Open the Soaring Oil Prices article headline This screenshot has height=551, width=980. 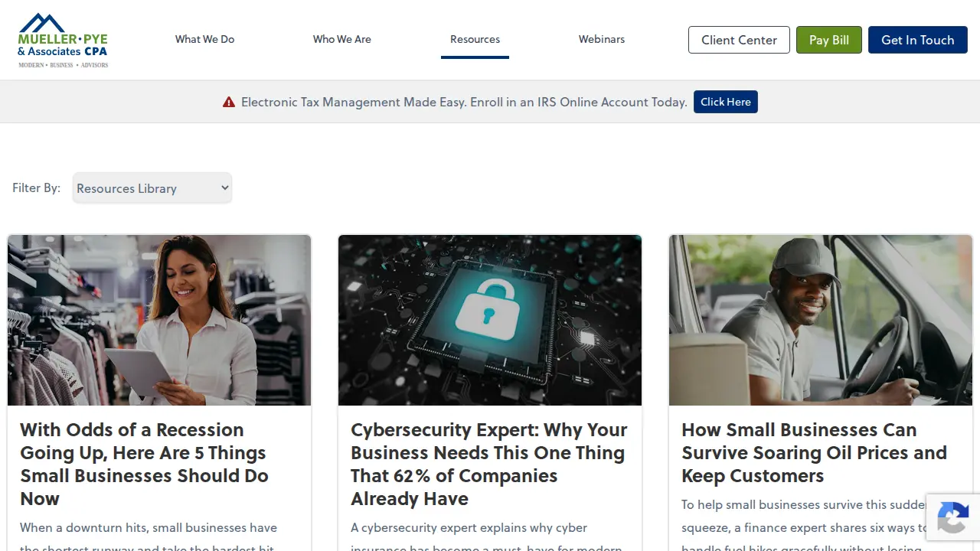(815, 452)
